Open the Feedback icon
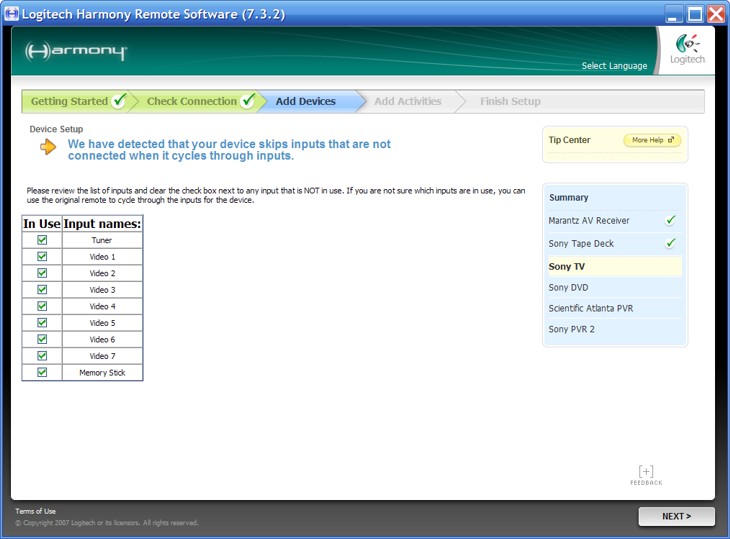 [x=646, y=475]
